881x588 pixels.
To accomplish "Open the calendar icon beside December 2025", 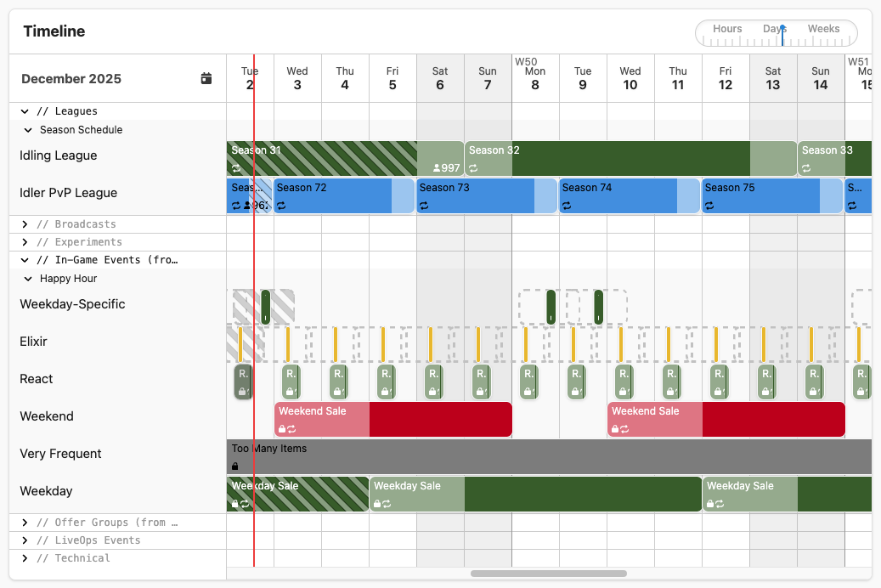I will point(206,78).
